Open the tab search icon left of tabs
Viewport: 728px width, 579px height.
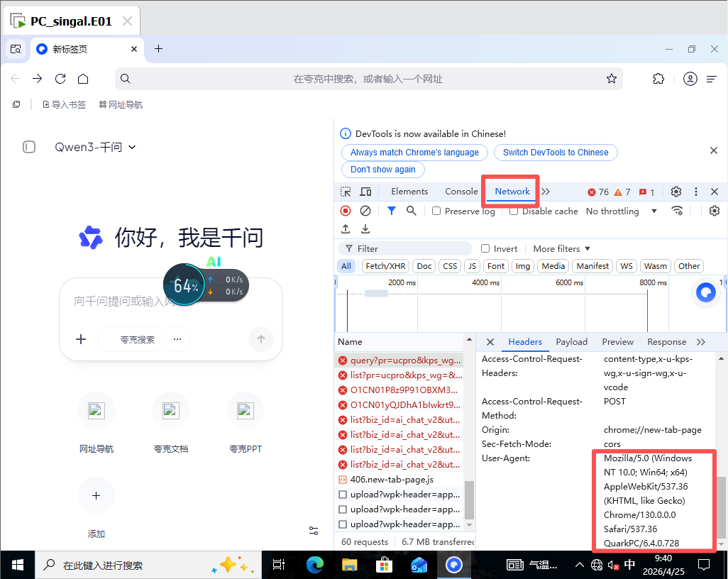click(x=16, y=49)
